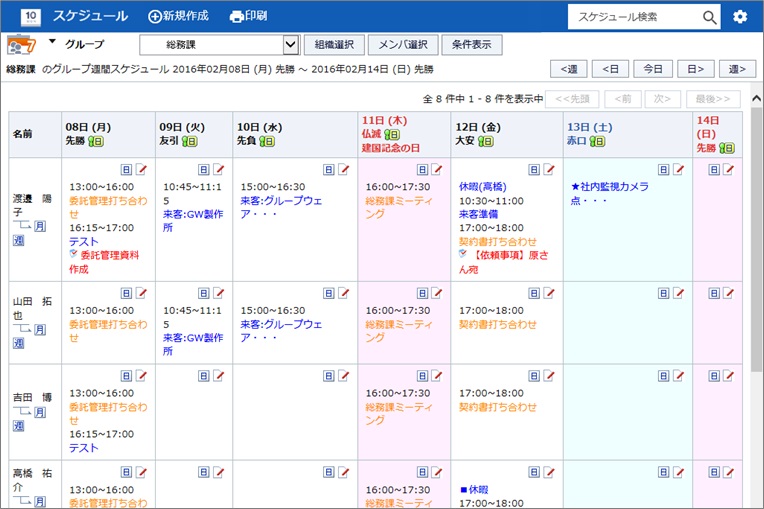Click the 最後>> pagination button
764x509 pixels.
pos(713,99)
